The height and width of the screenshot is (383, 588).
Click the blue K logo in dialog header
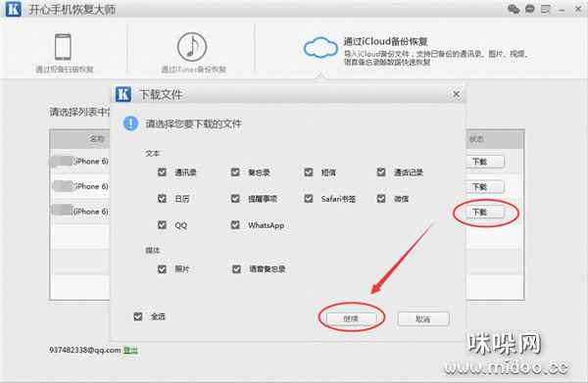point(123,94)
